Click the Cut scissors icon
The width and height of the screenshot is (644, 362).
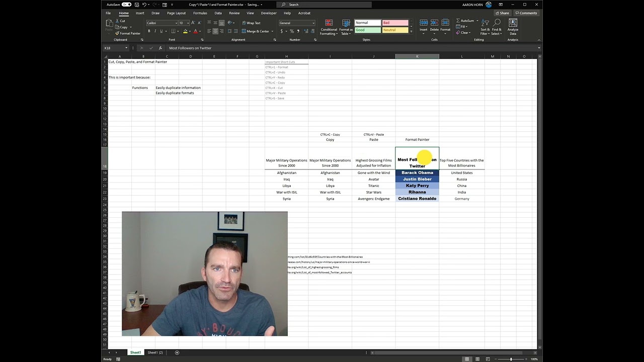coord(118,21)
